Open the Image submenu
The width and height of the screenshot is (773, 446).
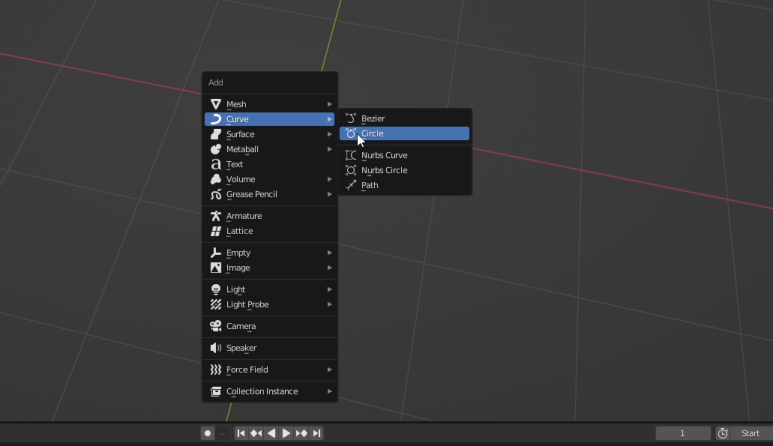point(270,268)
